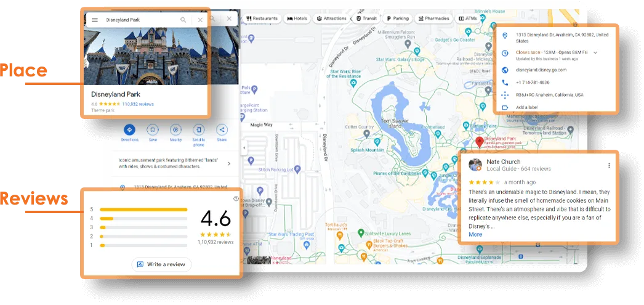The width and height of the screenshot is (644, 305).
Task: Select the 4-star rating bar
Action: 143,219
